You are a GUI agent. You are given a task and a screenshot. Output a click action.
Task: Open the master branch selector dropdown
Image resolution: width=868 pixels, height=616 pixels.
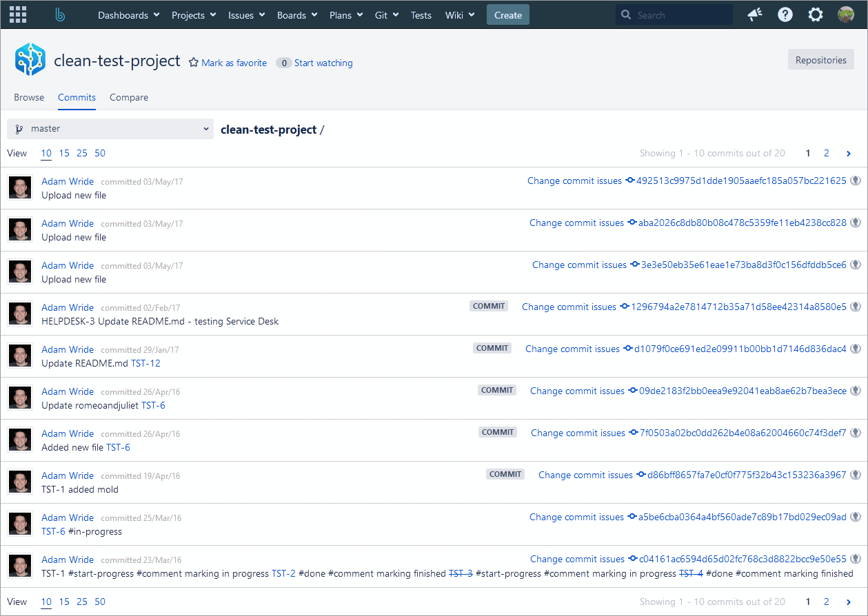coord(205,128)
